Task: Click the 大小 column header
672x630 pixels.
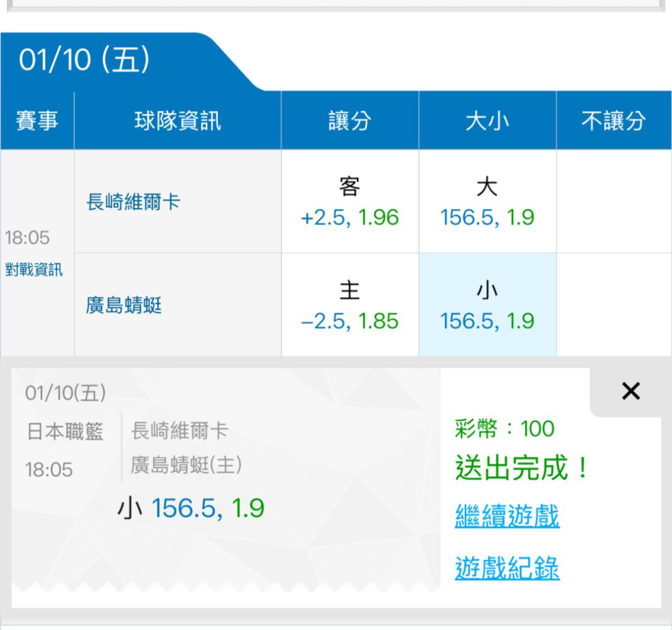Action: click(488, 122)
